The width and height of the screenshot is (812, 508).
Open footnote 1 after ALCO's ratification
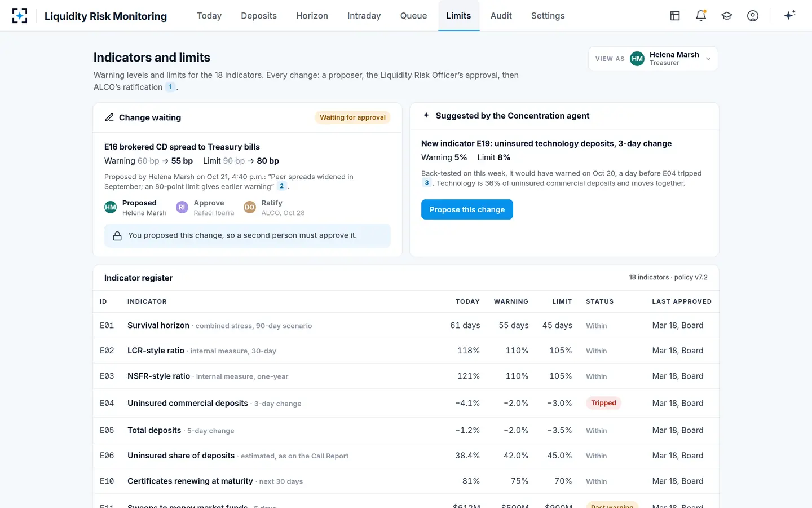pos(170,87)
